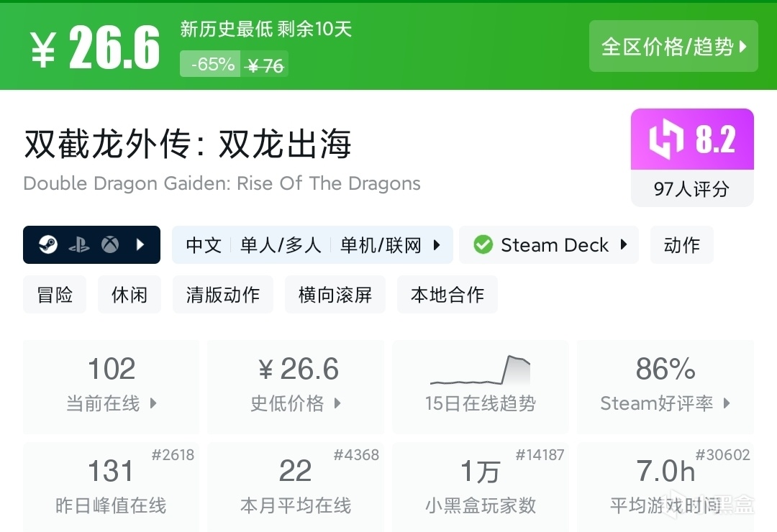Image resolution: width=777 pixels, height=532 pixels.
Task: Click the Steam platform icon
Action: (49, 245)
